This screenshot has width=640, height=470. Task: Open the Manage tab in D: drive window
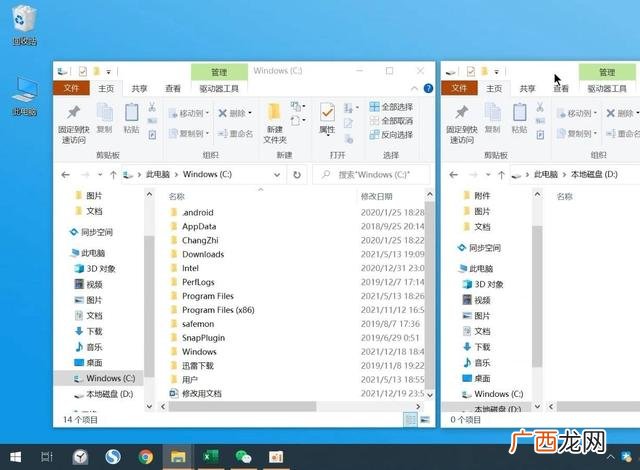pos(607,72)
